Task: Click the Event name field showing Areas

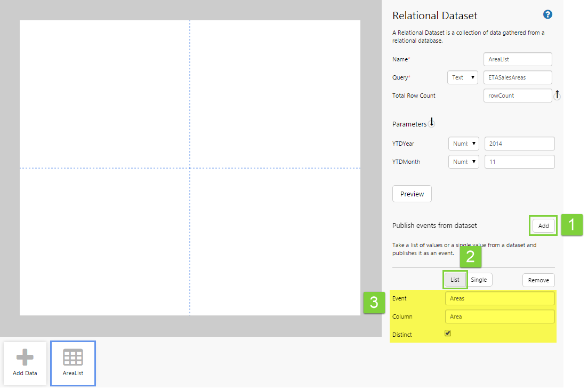Action: [x=500, y=298]
